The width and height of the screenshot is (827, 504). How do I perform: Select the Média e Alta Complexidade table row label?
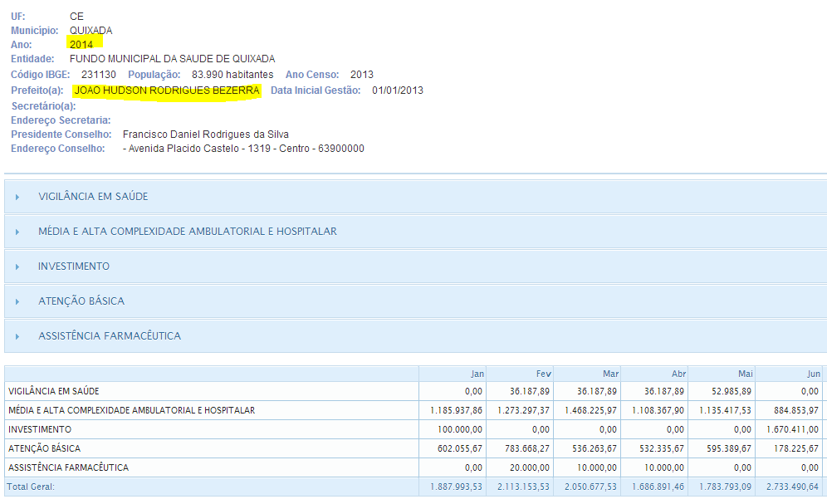click(131, 410)
